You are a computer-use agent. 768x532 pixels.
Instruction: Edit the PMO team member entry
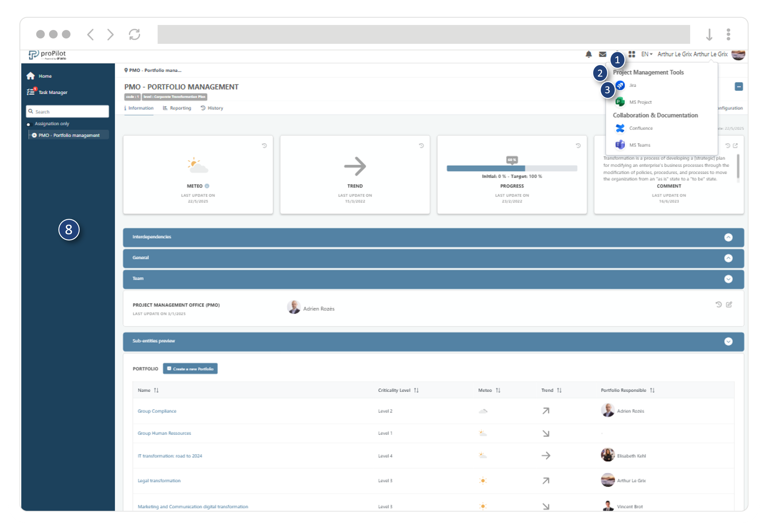click(x=729, y=304)
